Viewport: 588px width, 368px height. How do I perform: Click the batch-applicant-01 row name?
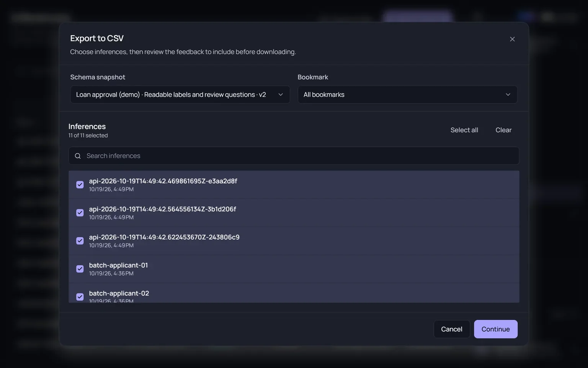(x=118, y=265)
